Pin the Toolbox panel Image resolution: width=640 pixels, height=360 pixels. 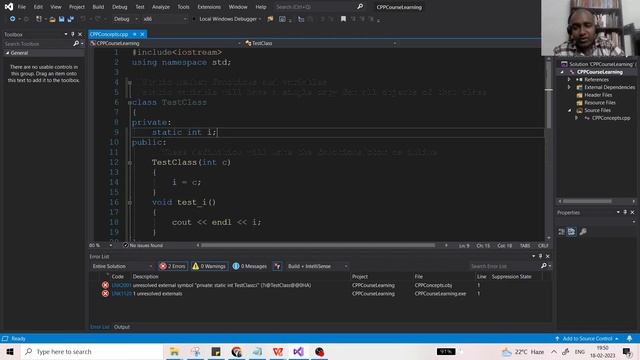[73, 34]
